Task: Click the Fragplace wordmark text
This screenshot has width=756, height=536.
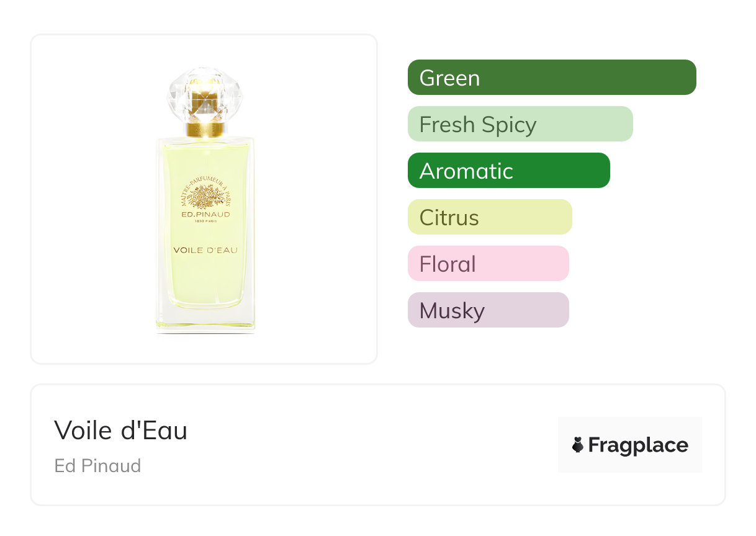Action: click(x=638, y=445)
